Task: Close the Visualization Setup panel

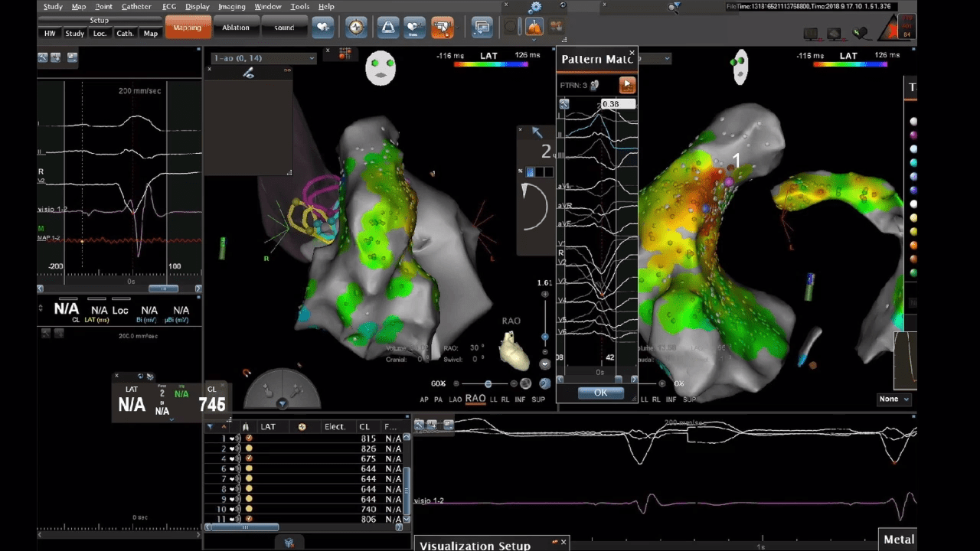Action: [563, 543]
